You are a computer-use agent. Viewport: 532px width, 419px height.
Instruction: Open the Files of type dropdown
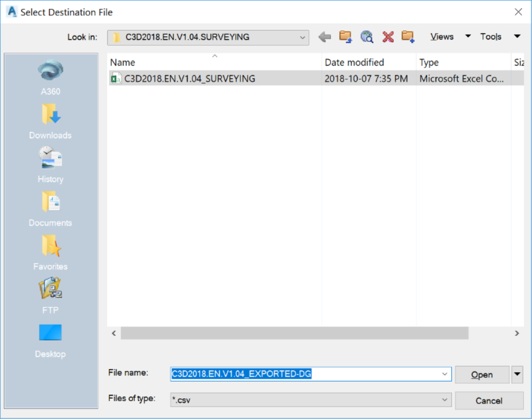(x=311, y=400)
